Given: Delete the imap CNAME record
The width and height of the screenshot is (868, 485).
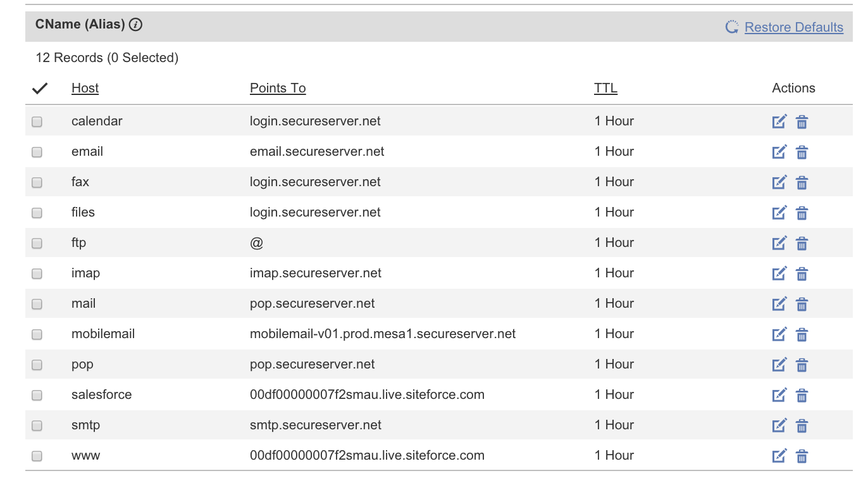Looking at the screenshot, I should point(802,274).
